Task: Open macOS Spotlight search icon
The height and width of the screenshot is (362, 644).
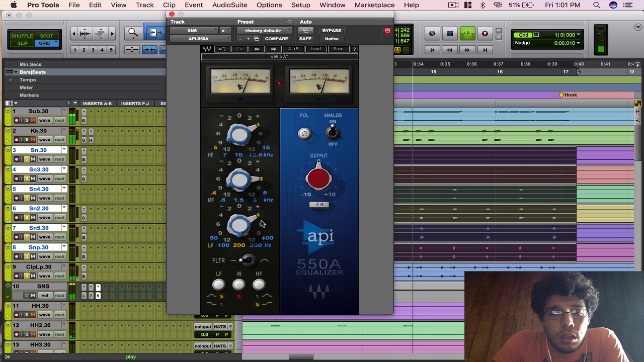Action: tap(597, 5)
